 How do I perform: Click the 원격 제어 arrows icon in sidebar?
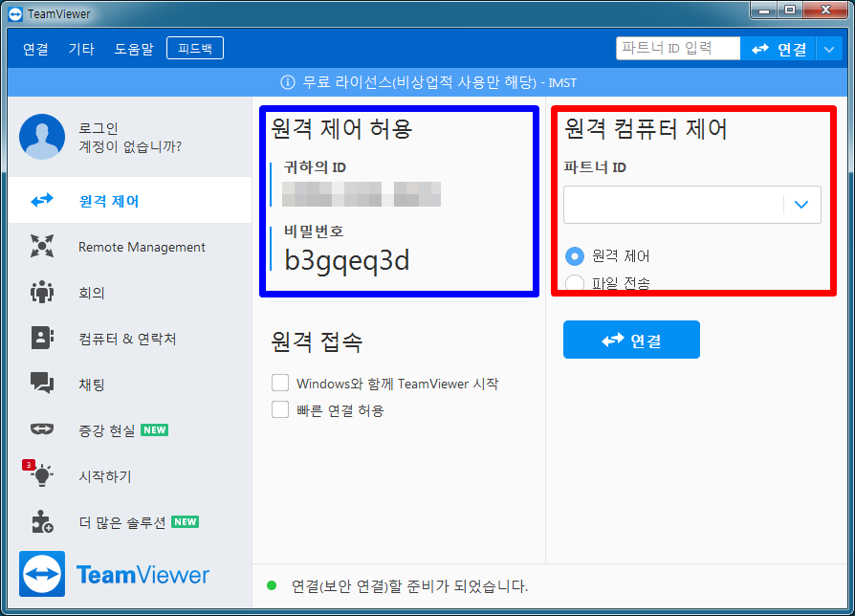42,201
